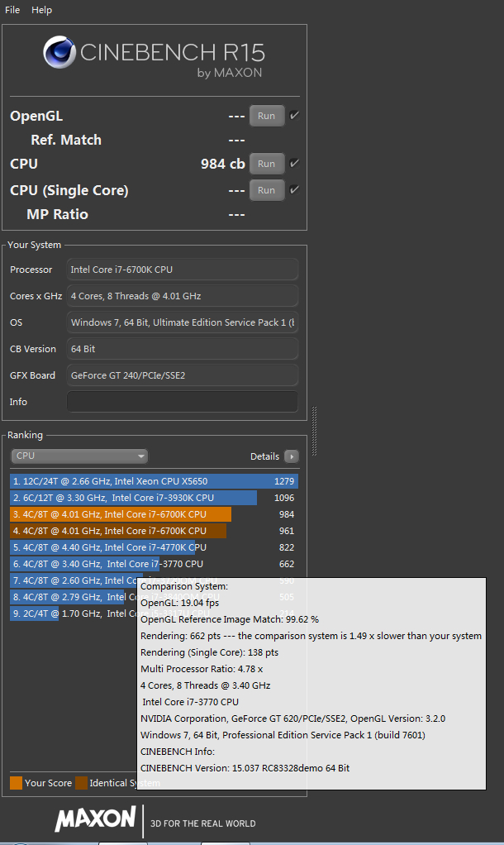
Task: Open the Help menu
Action: 41,10
